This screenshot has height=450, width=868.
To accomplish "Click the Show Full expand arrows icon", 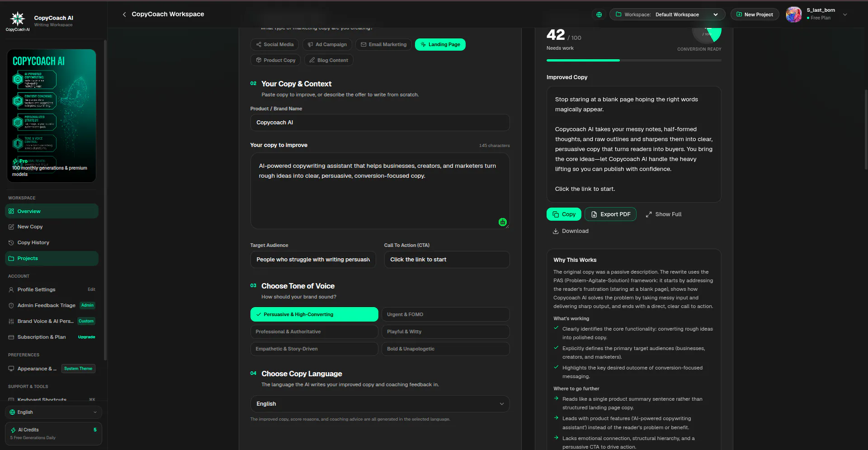I will [649, 214].
